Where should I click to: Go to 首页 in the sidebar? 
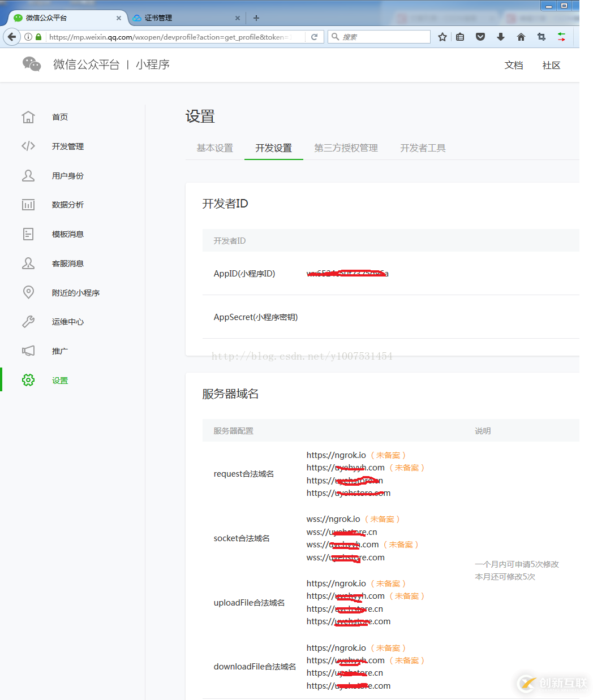pos(60,117)
